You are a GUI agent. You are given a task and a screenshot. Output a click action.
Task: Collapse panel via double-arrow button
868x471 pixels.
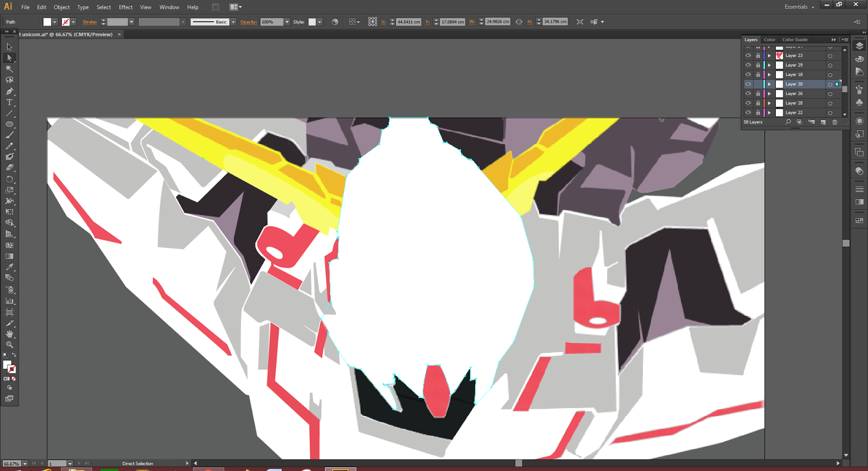pos(834,40)
